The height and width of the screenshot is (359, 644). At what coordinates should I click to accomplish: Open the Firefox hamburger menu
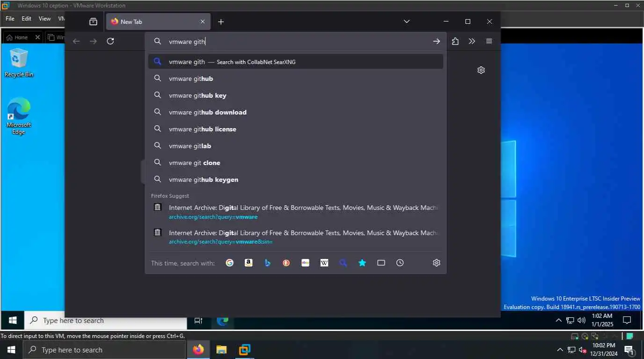489,41
